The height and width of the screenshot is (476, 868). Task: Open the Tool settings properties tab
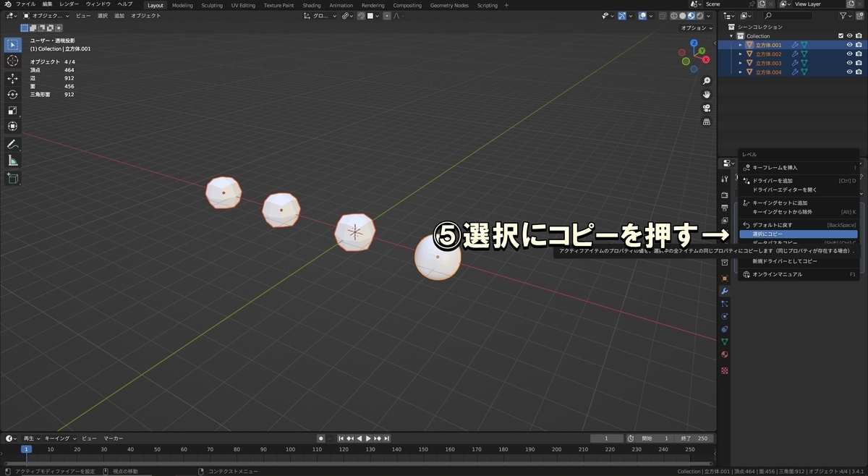click(x=724, y=179)
